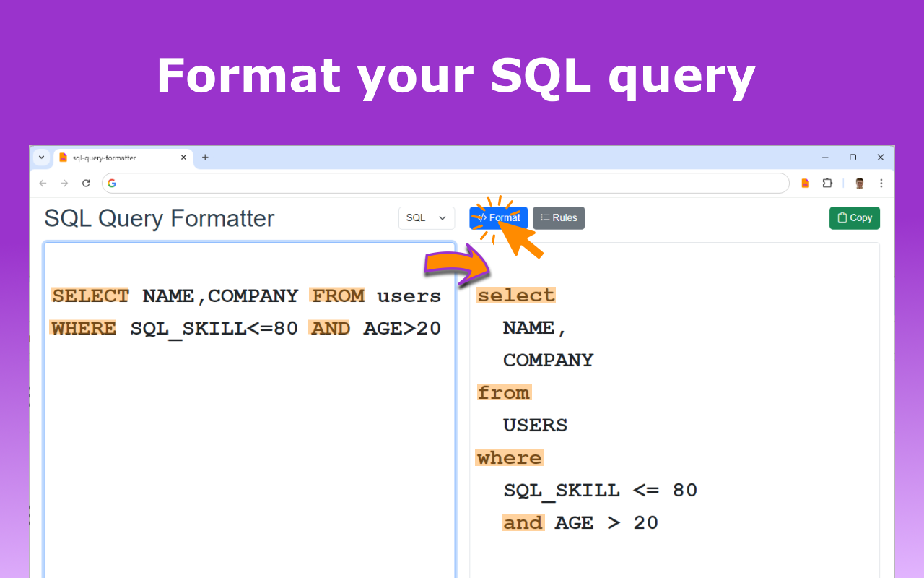This screenshot has width=924, height=578.
Task: Open the Rules panel
Action: (x=559, y=217)
